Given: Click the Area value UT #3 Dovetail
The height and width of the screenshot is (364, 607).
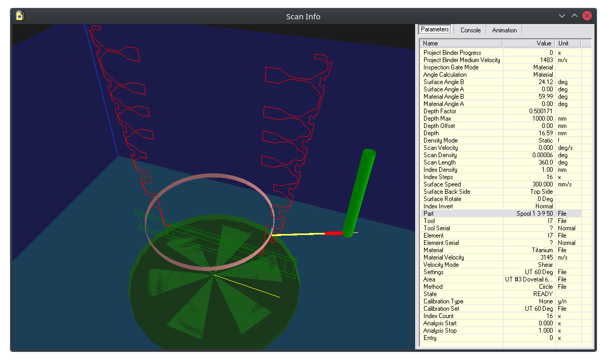Looking at the screenshot, I should point(529,280).
